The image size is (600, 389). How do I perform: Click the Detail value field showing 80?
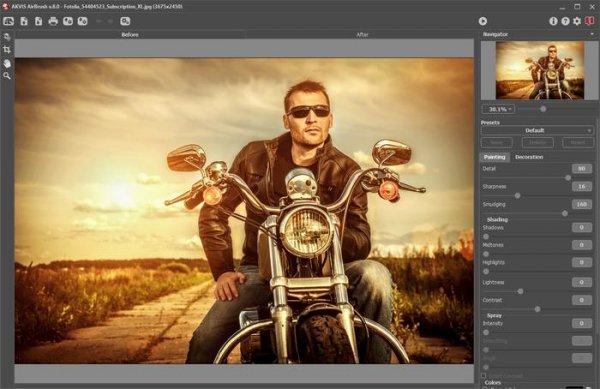pos(582,169)
